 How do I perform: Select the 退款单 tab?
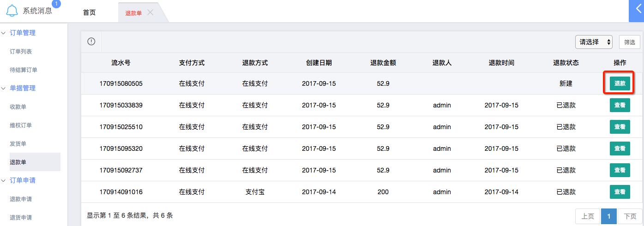point(133,13)
